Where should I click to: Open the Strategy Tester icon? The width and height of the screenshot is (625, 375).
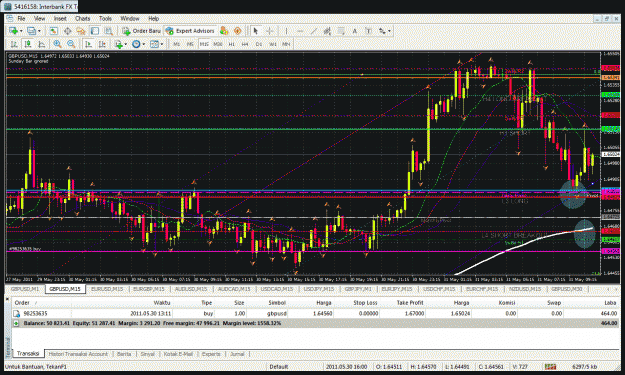coord(108,31)
